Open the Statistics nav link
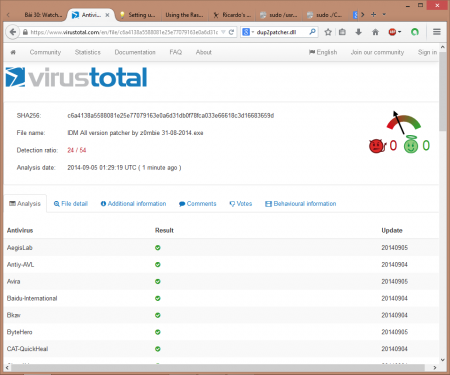 (x=88, y=52)
